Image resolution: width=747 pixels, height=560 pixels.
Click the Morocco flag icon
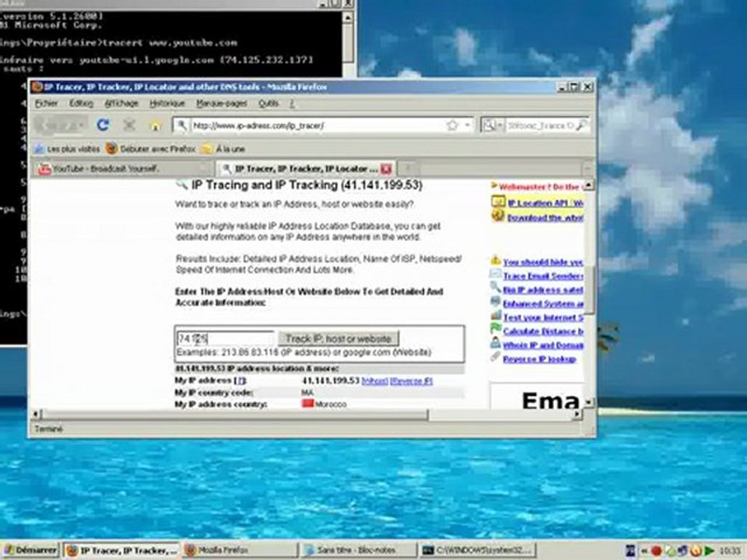click(x=308, y=404)
